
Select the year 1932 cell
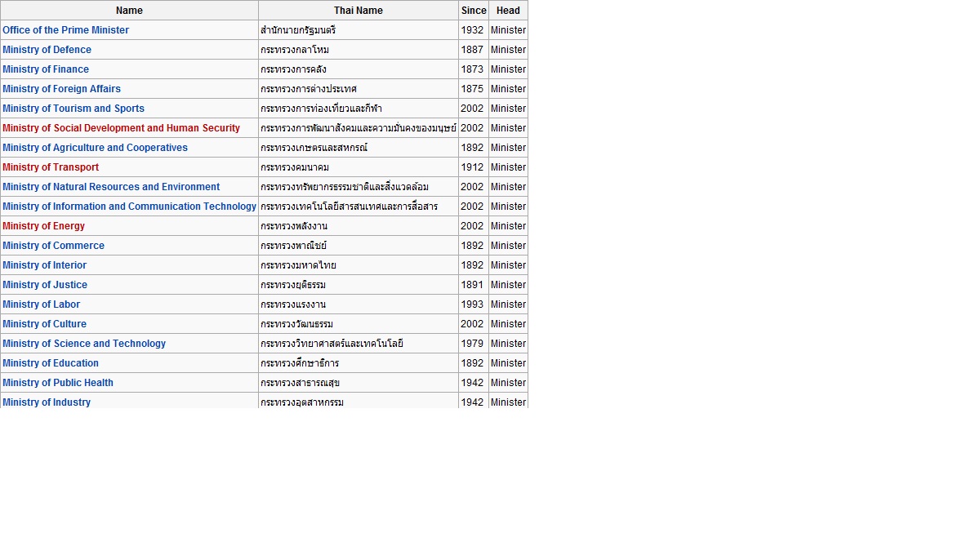pyautogui.click(x=472, y=30)
